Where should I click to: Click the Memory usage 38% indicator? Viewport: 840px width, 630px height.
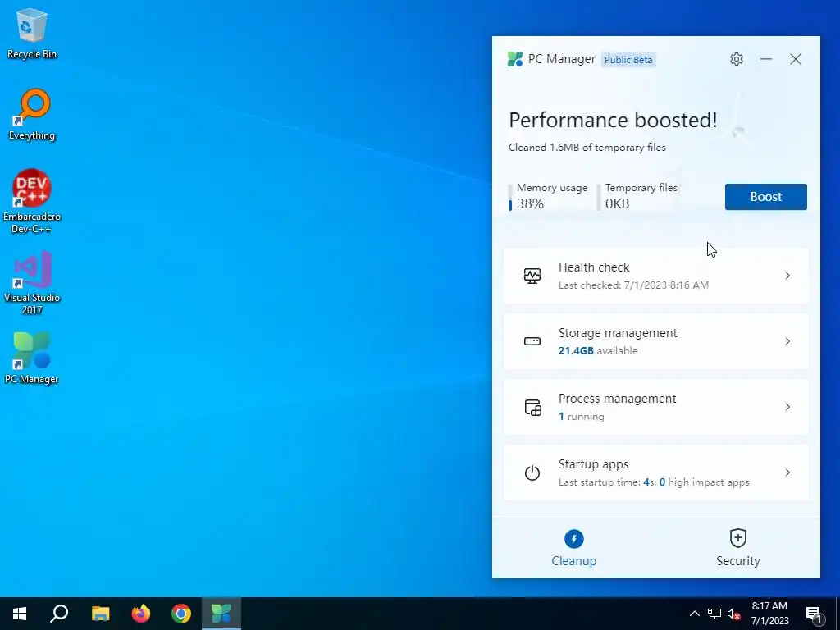coord(548,196)
